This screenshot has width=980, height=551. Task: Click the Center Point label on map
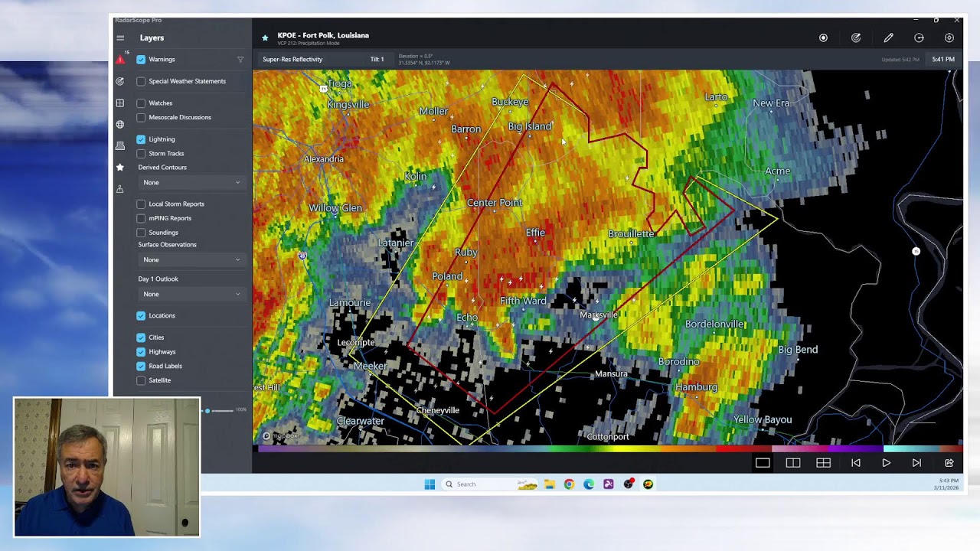(495, 202)
